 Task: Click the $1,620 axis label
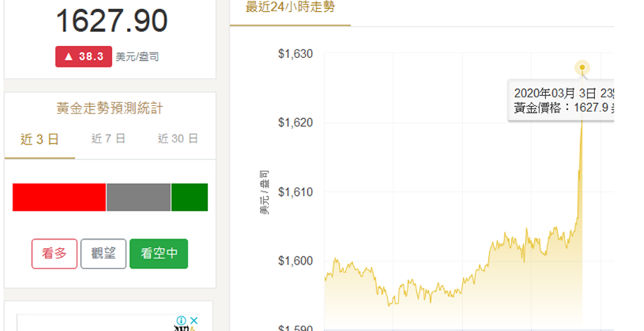[x=295, y=122]
